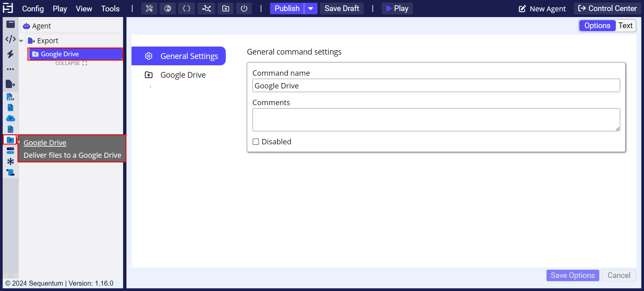Viewport: 644px width, 291px height.
Task: Select the cloud upload icon
Action: (x=11, y=119)
